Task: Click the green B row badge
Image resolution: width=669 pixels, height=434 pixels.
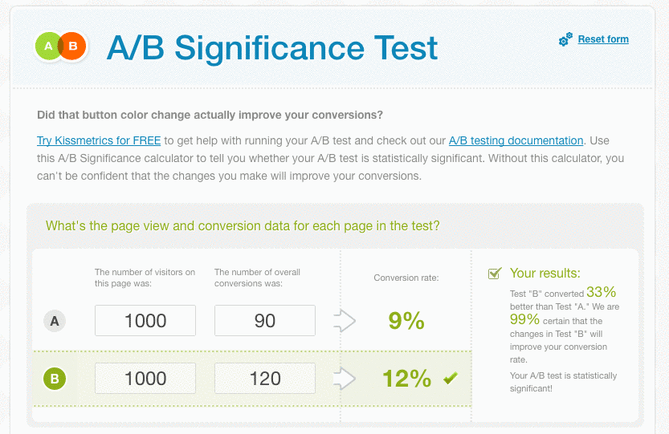Action: tap(55, 379)
